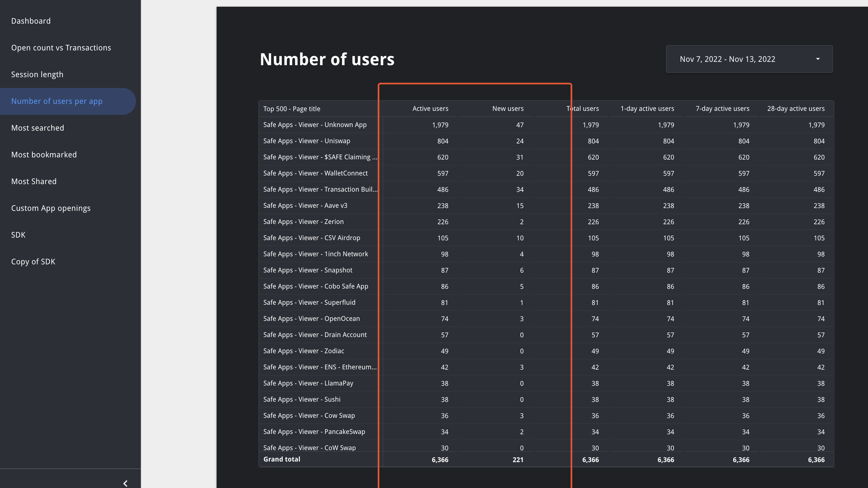868x488 pixels.
Task: Select the Number of users per app page
Action: point(57,101)
